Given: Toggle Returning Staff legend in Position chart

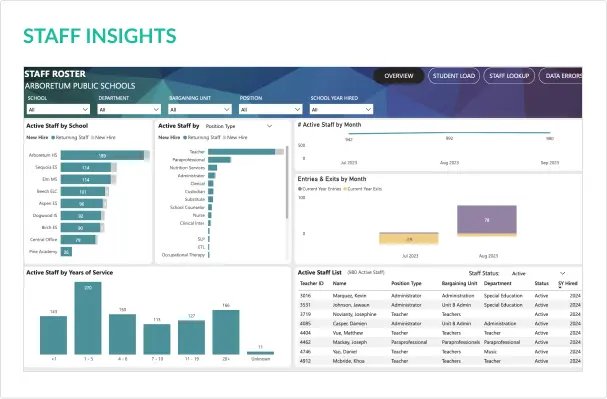Looking at the screenshot, I should (x=202, y=137).
